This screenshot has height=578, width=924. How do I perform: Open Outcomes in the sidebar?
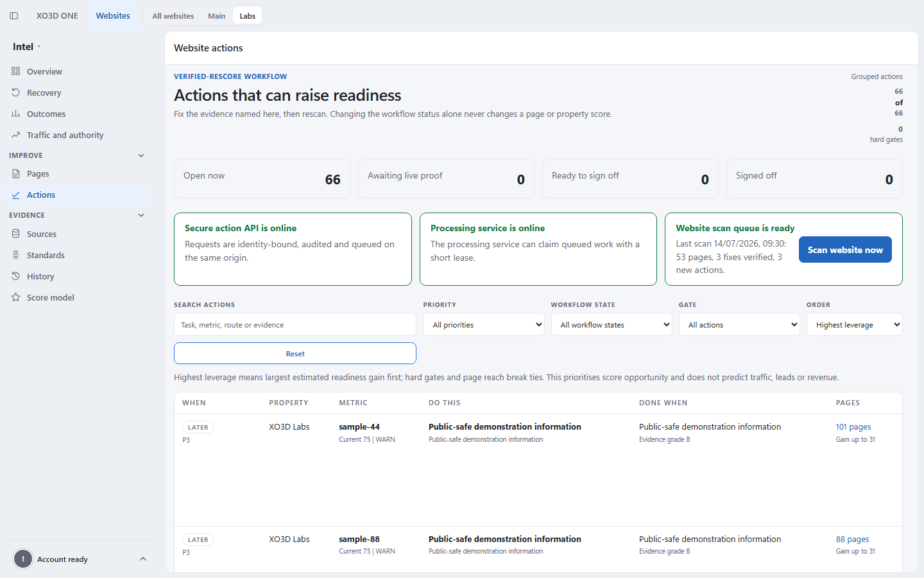click(x=77, y=114)
